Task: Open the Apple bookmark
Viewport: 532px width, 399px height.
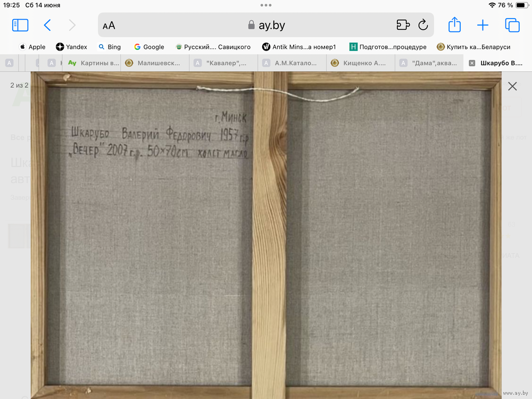Action: 32,47
